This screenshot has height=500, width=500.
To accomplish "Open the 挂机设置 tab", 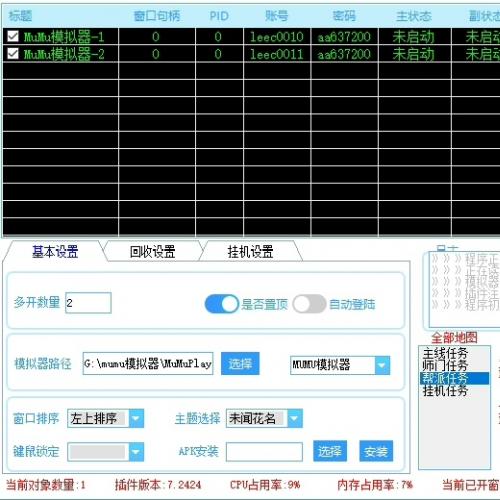I will click(250, 252).
